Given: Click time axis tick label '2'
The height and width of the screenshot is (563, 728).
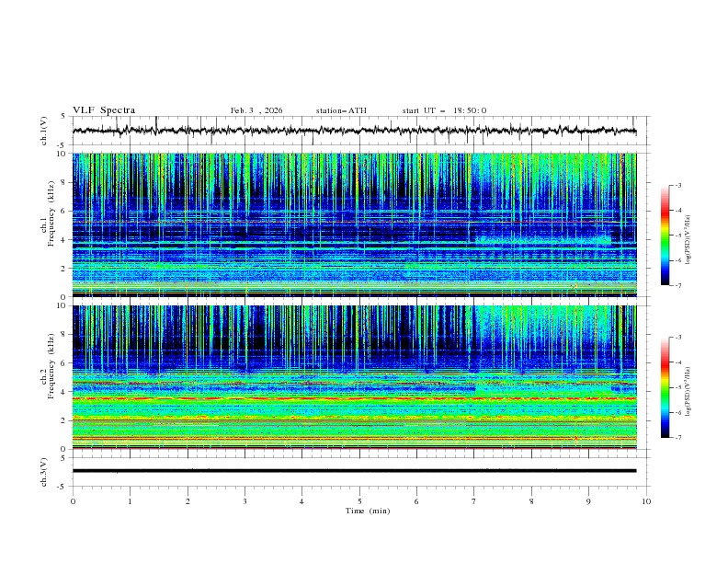Looking at the screenshot, I should coord(188,501).
